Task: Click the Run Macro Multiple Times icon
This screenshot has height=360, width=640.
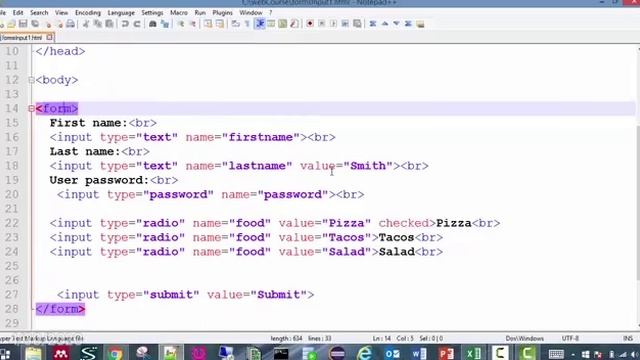Action: click(x=345, y=24)
